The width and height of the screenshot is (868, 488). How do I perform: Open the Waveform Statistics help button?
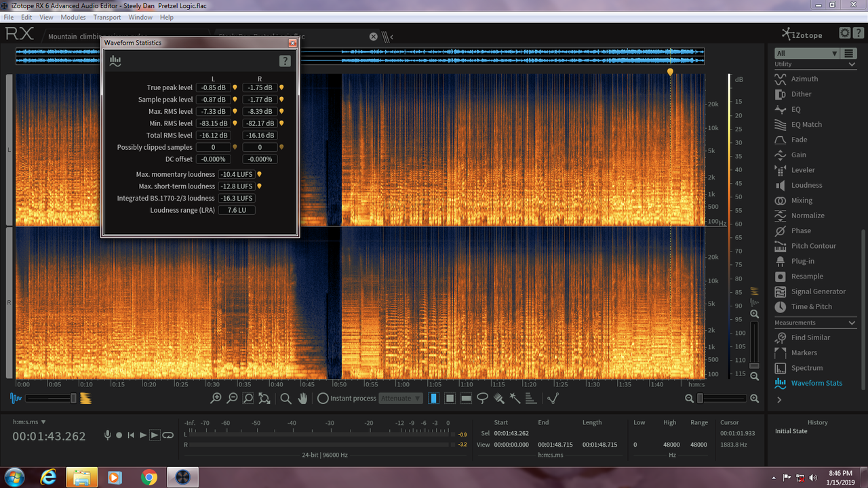[285, 61]
